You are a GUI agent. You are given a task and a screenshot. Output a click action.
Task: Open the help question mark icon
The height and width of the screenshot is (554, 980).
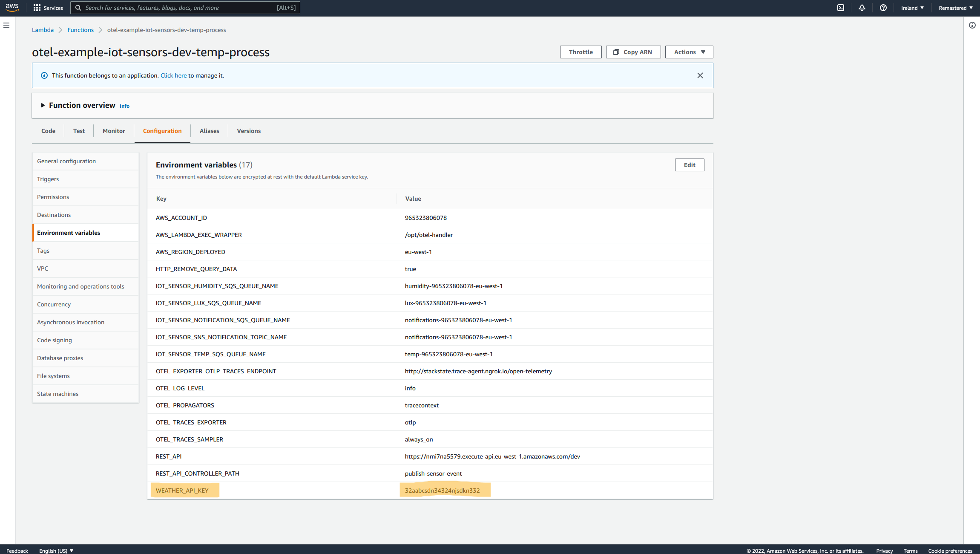(883, 8)
